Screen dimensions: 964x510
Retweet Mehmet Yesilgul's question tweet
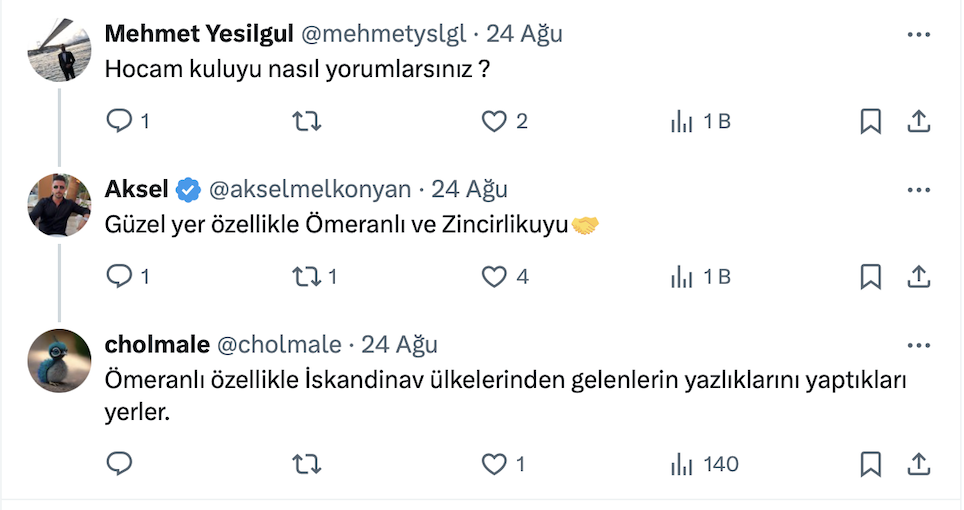306,122
